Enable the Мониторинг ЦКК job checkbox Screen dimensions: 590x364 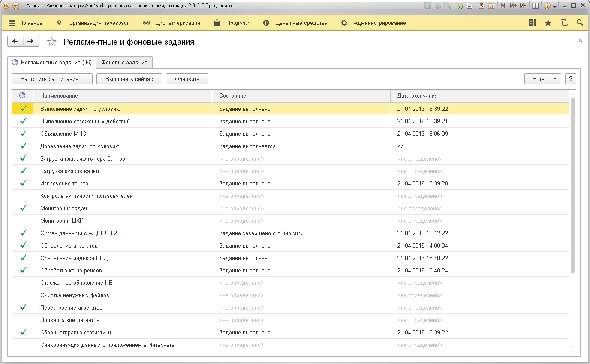[23, 221]
